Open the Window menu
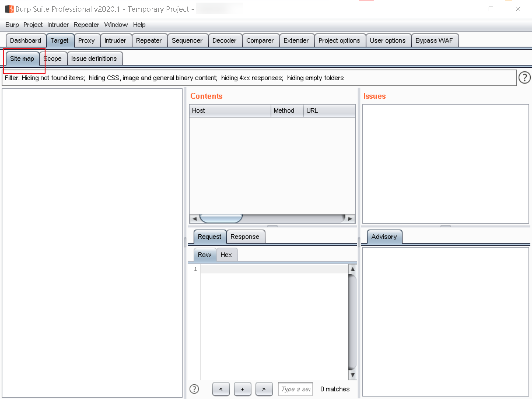532x399 pixels. tap(116, 25)
